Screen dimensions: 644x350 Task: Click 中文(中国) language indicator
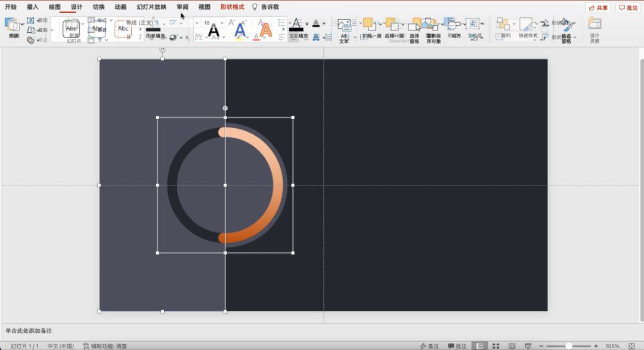tap(60, 346)
